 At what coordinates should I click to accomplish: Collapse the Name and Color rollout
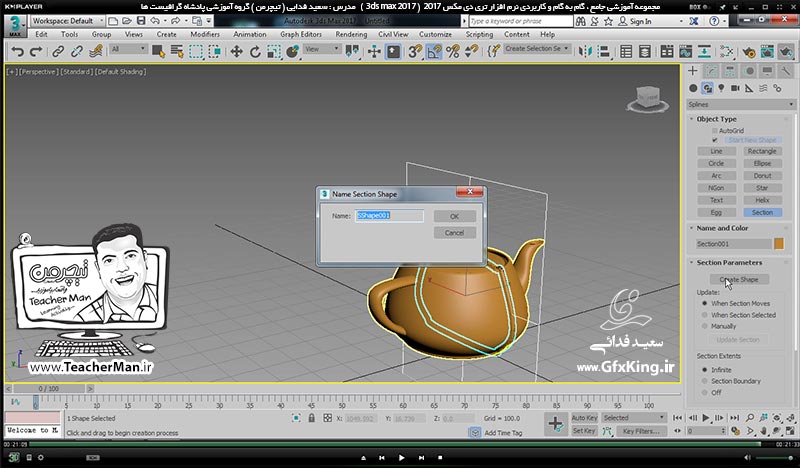(722, 228)
